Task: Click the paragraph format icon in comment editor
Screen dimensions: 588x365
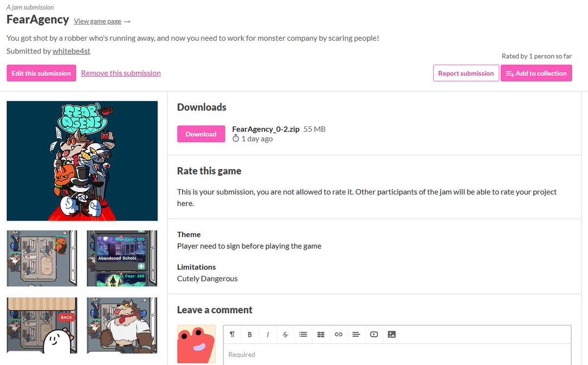Action: (232, 334)
